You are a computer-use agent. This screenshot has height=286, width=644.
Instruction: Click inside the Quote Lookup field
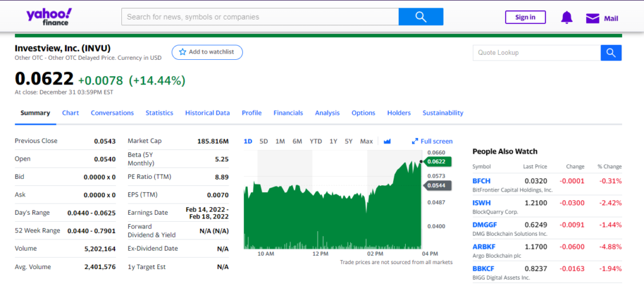pyautogui.click(x=536, y=53)
